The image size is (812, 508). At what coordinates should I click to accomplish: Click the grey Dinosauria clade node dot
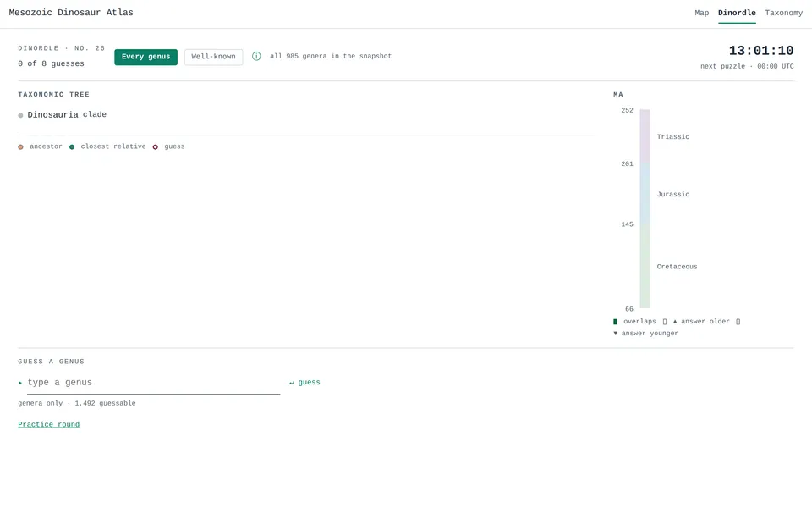coord(20,115)
